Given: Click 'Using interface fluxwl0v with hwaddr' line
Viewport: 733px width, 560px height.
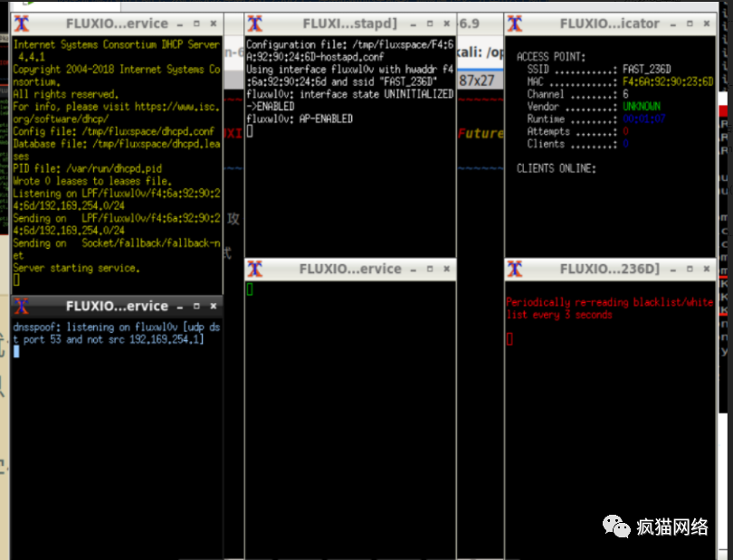Looking at the screenshot, I should (x=350, y=69).
